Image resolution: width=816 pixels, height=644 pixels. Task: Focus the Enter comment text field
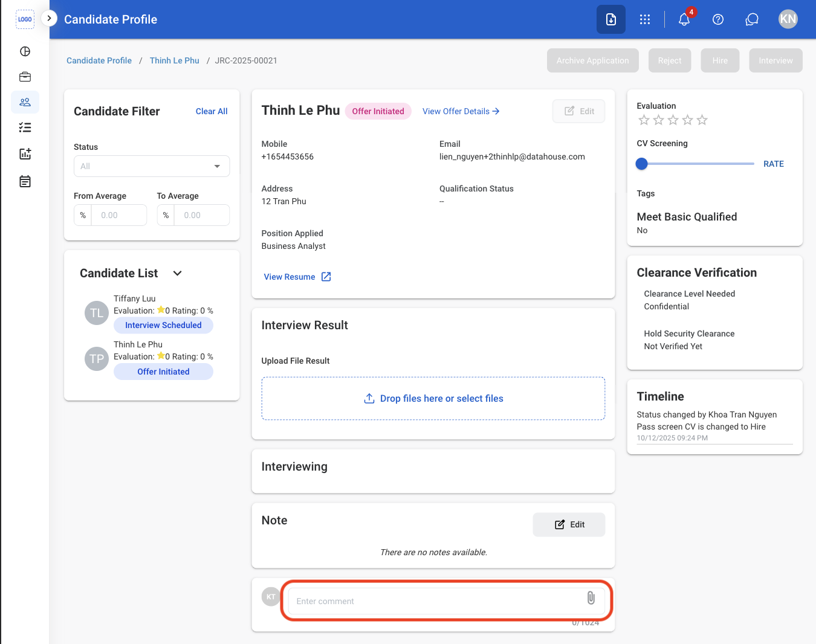click(x=447, y=601)
